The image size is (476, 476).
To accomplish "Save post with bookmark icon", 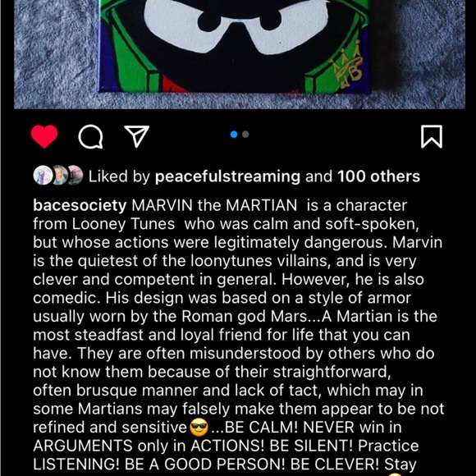I will click(432, 136).
